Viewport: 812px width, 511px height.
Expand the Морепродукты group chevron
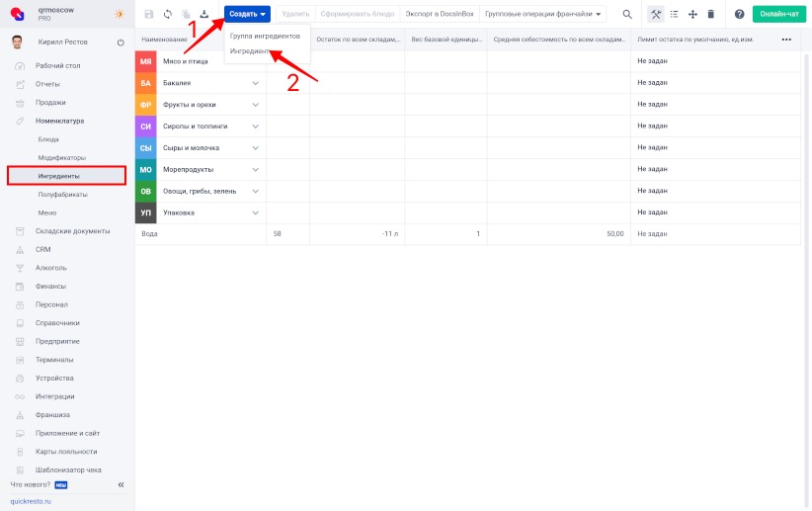[255, 170]
